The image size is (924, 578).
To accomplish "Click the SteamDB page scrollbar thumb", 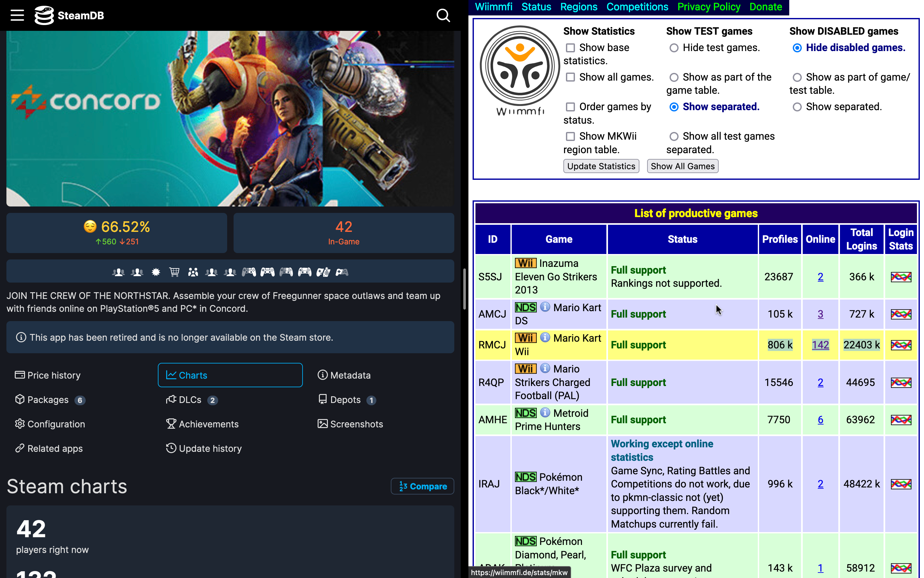I will [464, 289].
